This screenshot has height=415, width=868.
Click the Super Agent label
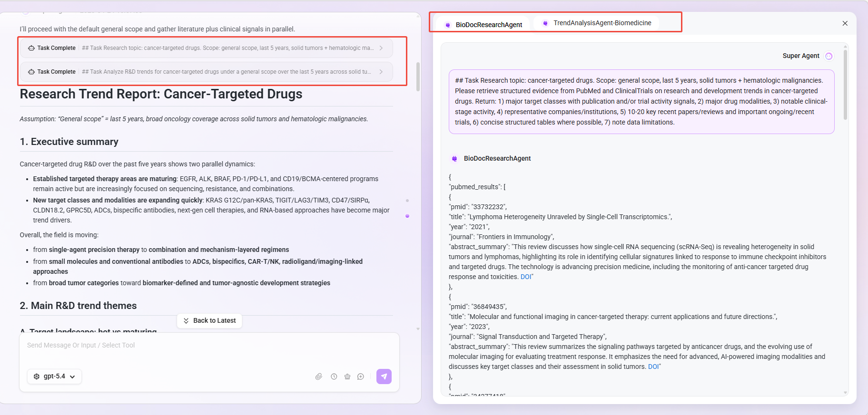[801, 56]
